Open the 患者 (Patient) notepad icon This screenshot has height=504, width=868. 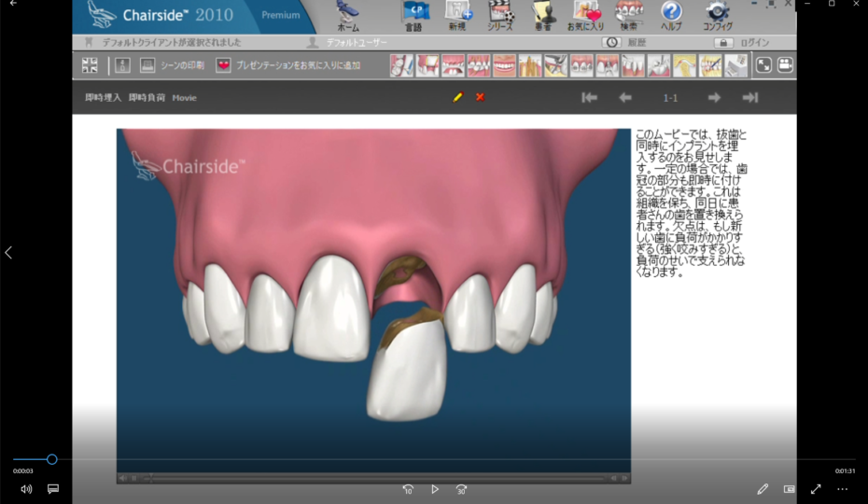[543, 16]
